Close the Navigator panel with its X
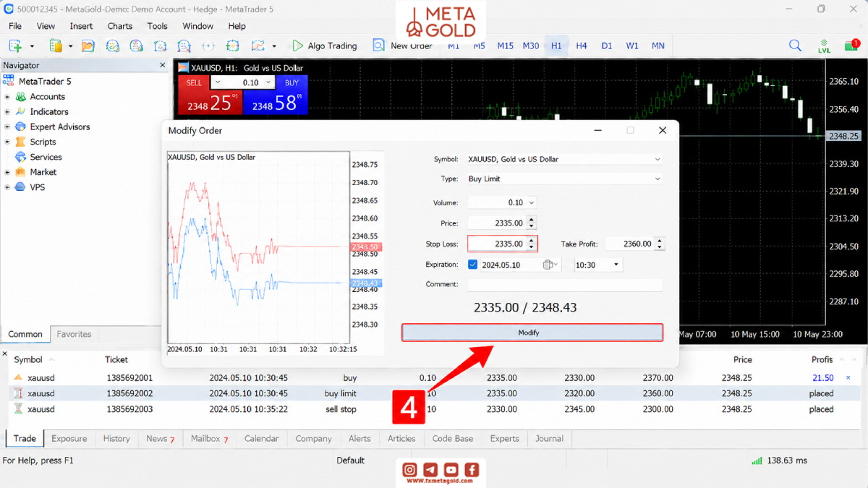The width and height of the screenshot is (868, 488). [x=163, y=65]
